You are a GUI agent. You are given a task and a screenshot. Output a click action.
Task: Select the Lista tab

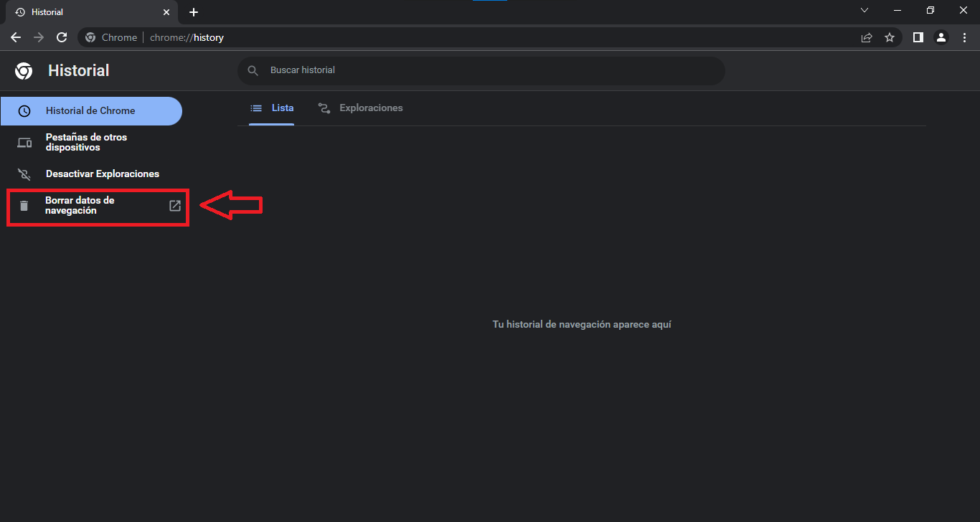pyautogui.click(x=272, y=108)
